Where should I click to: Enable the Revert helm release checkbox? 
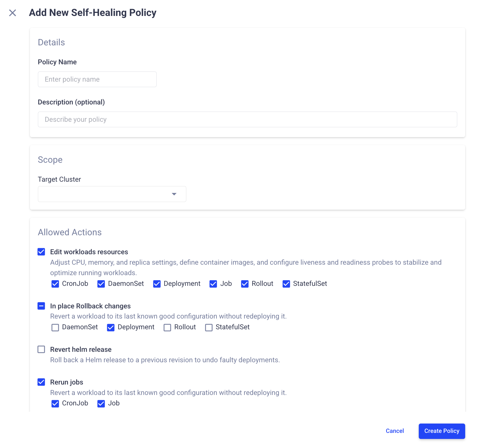(41, 349)
